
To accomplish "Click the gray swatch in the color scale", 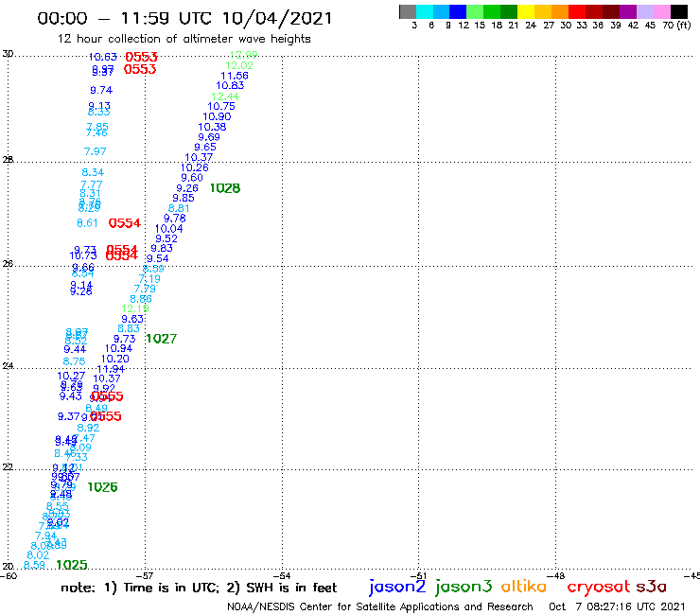I will (x=408, y=11).
